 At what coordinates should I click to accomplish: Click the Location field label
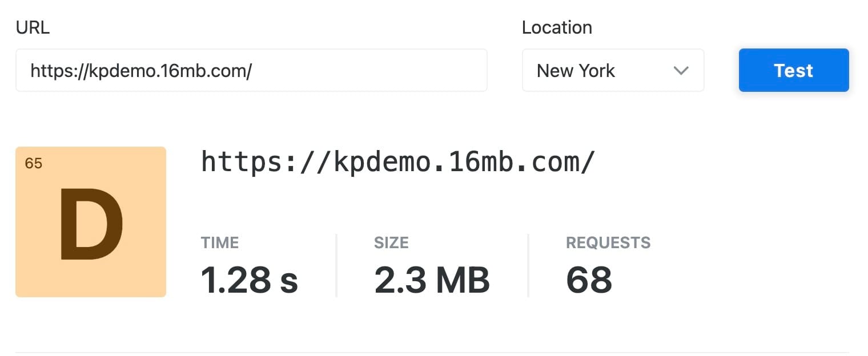tap(557, 27)
